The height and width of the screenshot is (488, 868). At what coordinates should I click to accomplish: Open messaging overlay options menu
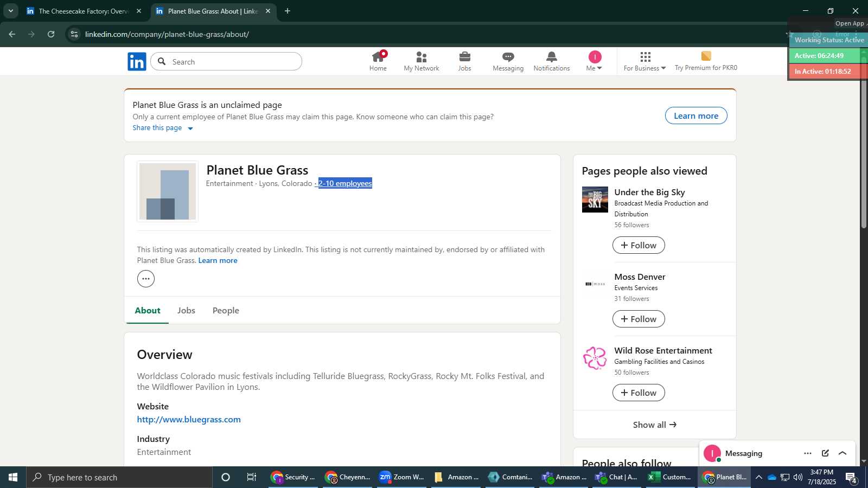pos(808,453)
